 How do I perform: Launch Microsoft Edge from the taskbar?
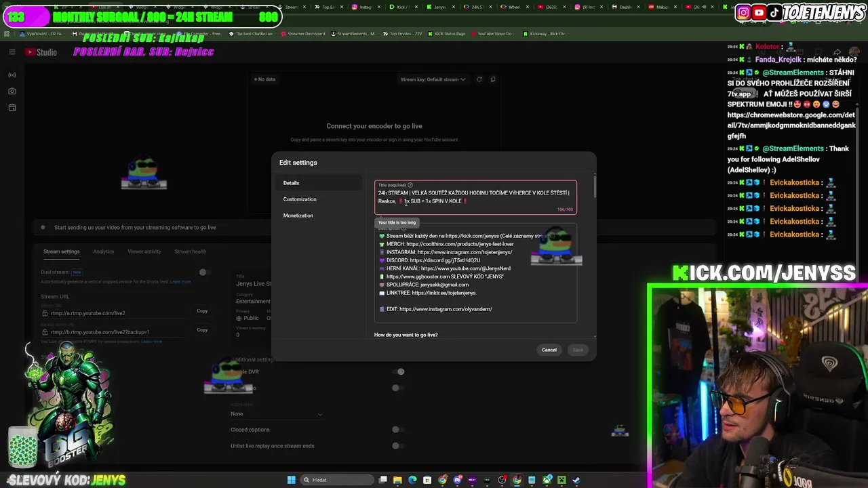point(412,480)
